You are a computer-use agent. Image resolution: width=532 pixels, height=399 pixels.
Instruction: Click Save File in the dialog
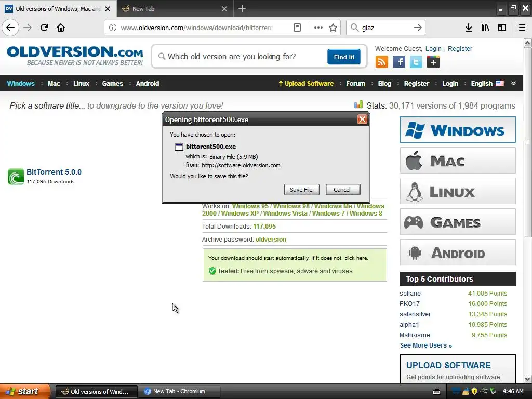(301, 190)
